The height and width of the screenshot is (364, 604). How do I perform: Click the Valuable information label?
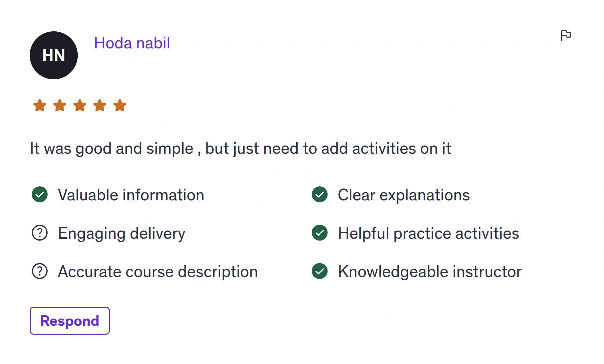pyautogui.click(x=131, y=195)
